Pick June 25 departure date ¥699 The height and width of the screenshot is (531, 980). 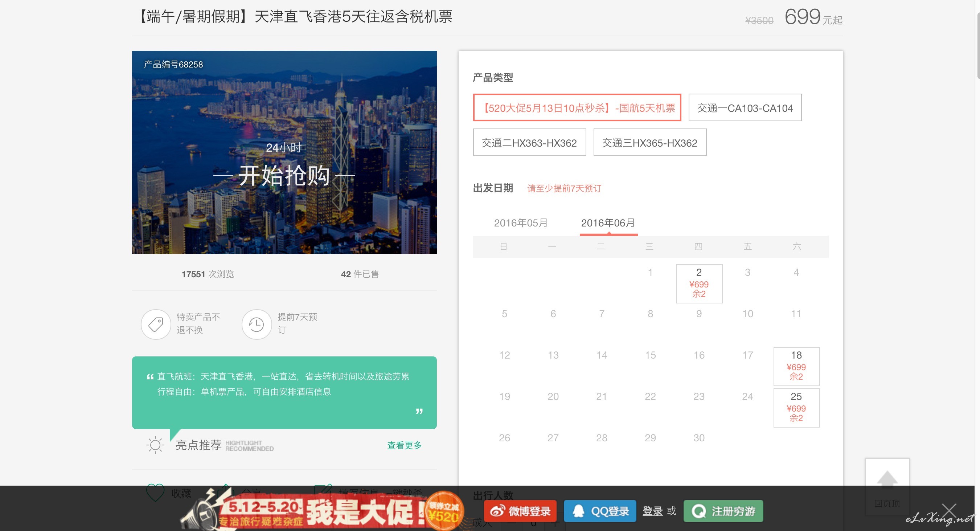pos(796,408)
